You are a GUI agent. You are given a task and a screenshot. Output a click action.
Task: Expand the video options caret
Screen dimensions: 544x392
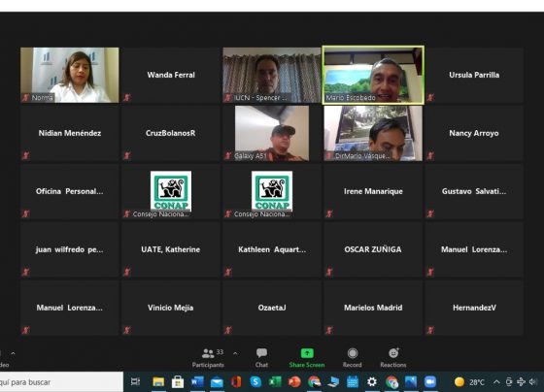[x=13, y=353]
